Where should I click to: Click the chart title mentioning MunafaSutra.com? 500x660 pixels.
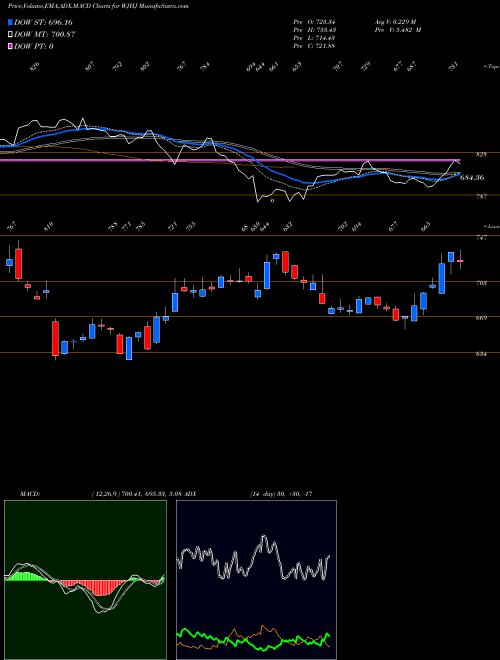pyautogui.click(x=98, y=6)
